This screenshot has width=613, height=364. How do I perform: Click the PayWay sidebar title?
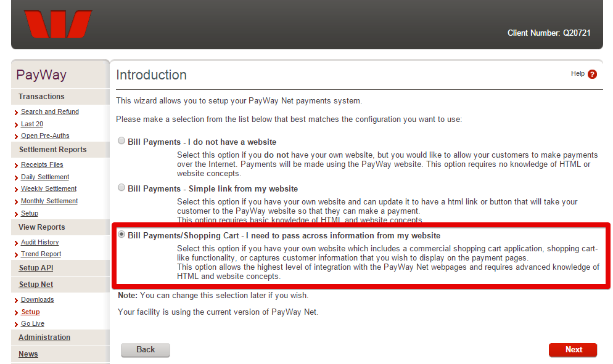click(41, 75)
